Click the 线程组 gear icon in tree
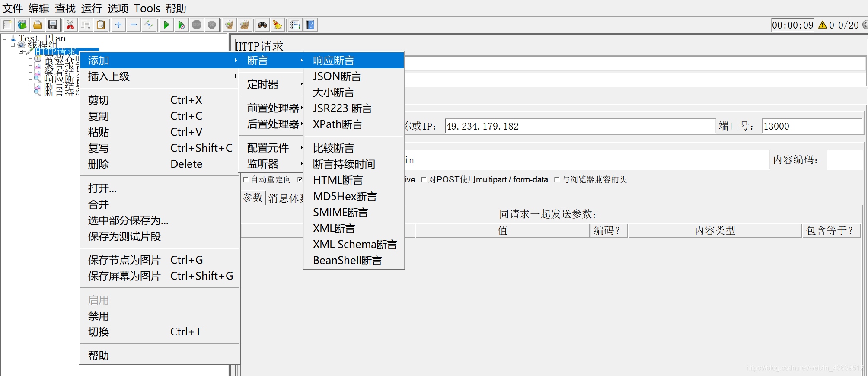The width and height of the screenshot is (868, 376). 21,45
